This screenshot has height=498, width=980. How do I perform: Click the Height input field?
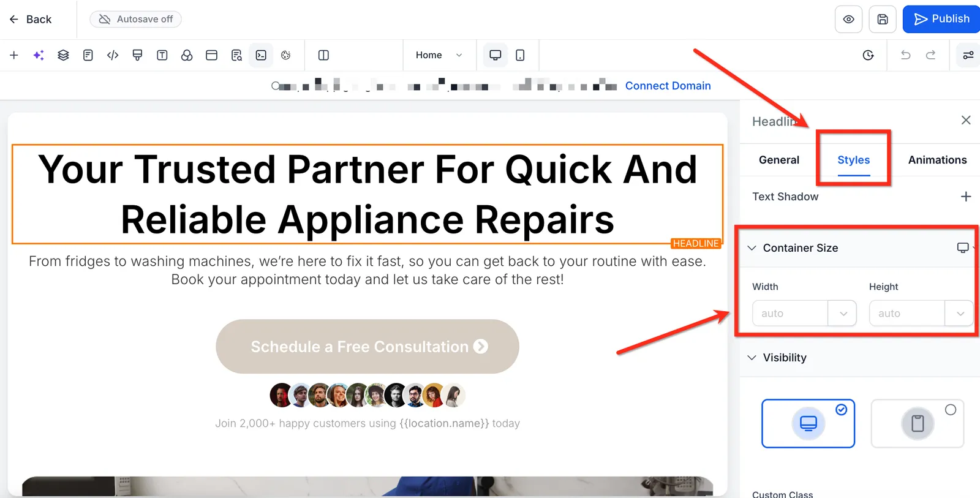click(x=907, y=313)
